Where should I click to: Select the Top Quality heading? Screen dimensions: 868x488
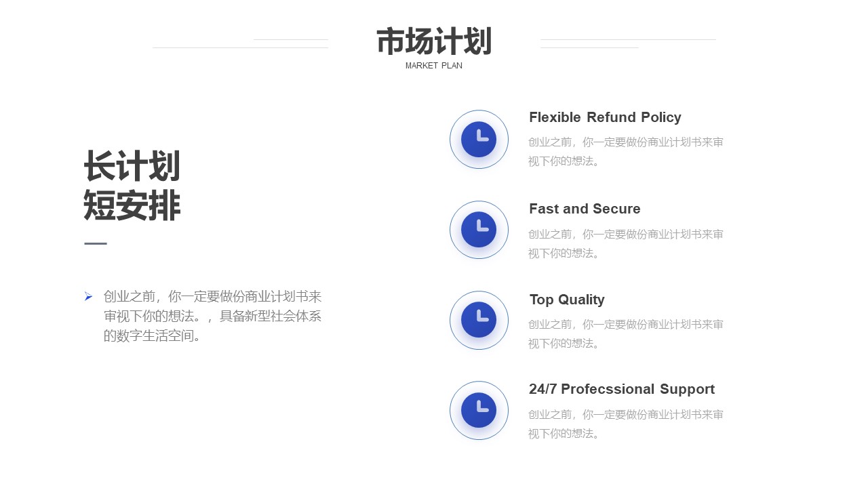(x=567, y=300)
